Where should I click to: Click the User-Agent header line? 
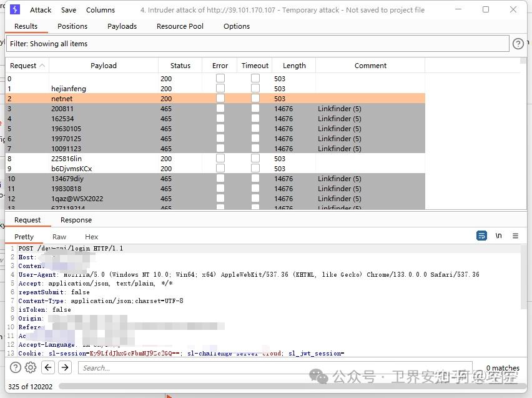249,274
